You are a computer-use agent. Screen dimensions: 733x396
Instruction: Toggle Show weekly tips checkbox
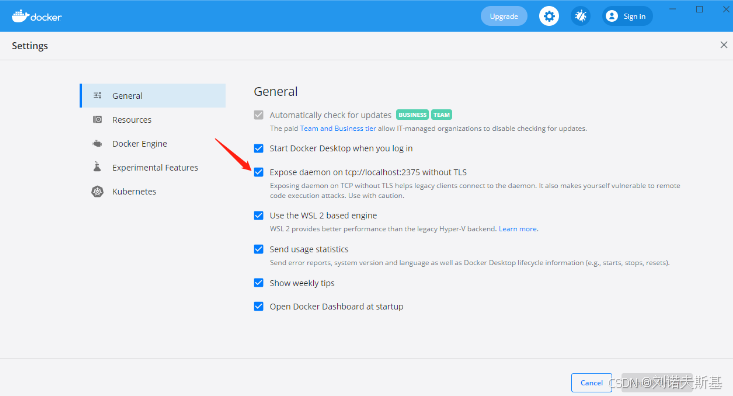click(x=259, y=283)
